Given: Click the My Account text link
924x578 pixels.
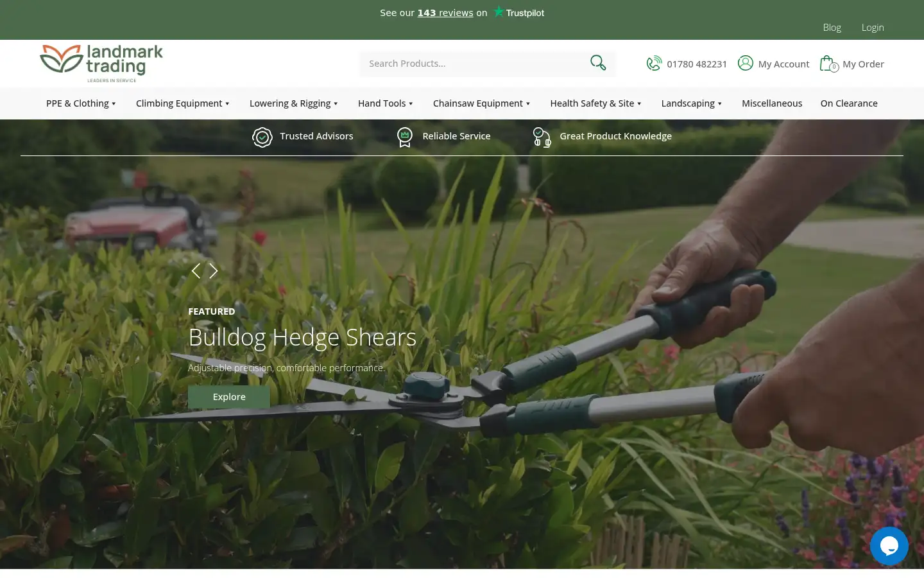Looking at the screenshot, I should tap(783, 64).
